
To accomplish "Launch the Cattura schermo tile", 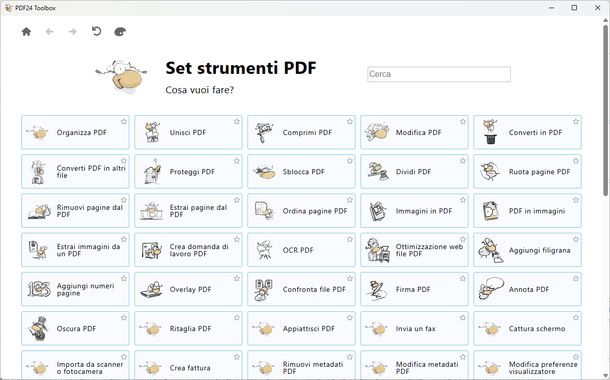I will [528, 328].
